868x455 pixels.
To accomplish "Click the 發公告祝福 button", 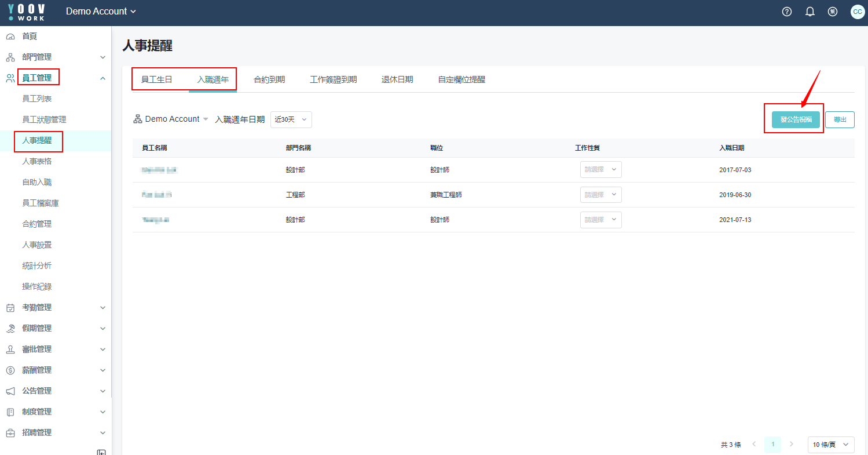I will 796,119.
